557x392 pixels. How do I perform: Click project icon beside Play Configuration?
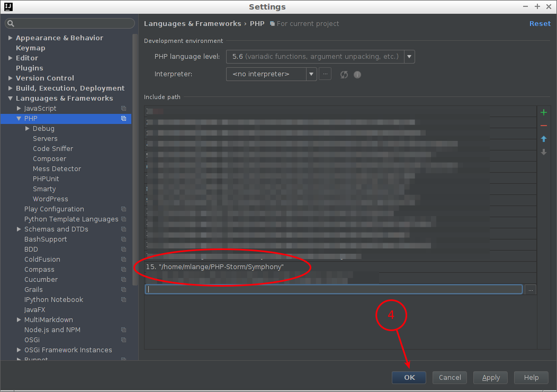click(x=123, y=209)
